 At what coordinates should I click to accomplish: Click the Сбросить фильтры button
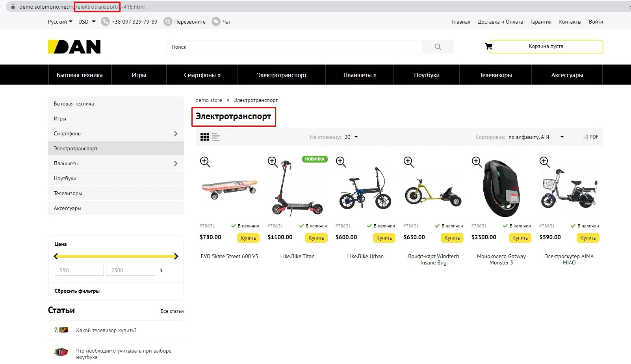point(77,291)
